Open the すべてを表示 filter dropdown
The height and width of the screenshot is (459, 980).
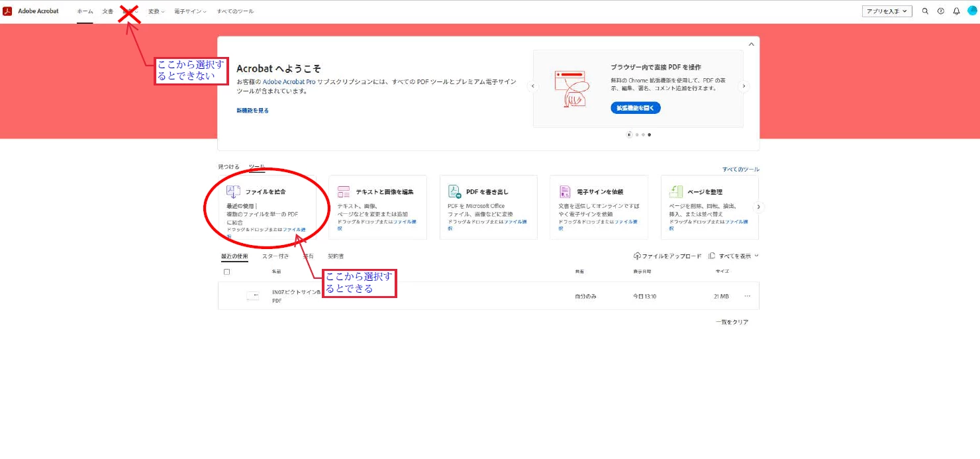click(733, 256)
